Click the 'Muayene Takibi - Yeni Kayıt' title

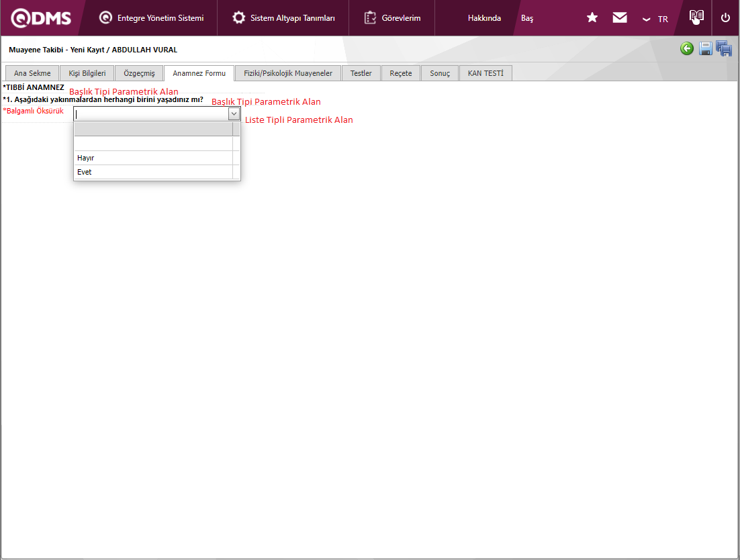tap(93, 50)
